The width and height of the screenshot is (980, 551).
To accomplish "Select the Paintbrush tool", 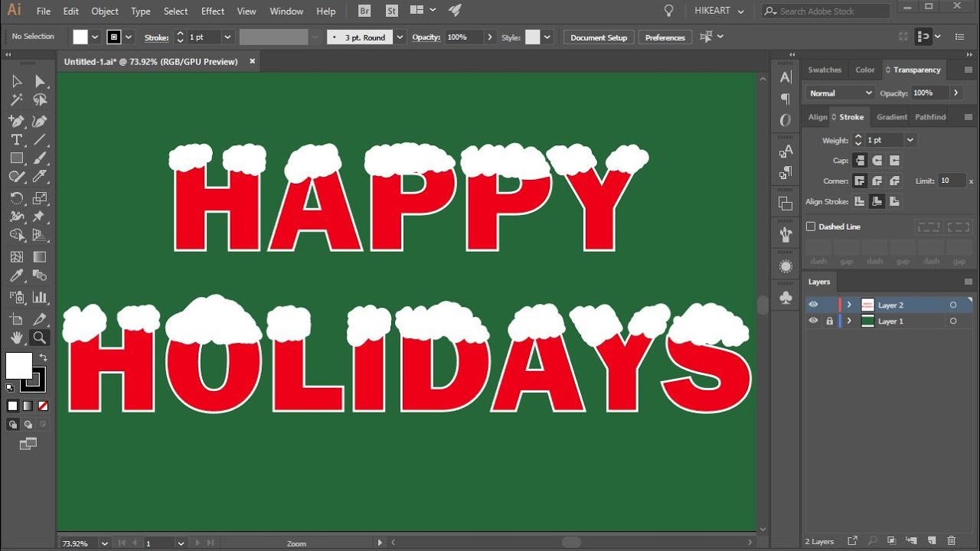I will coord(40,158).
